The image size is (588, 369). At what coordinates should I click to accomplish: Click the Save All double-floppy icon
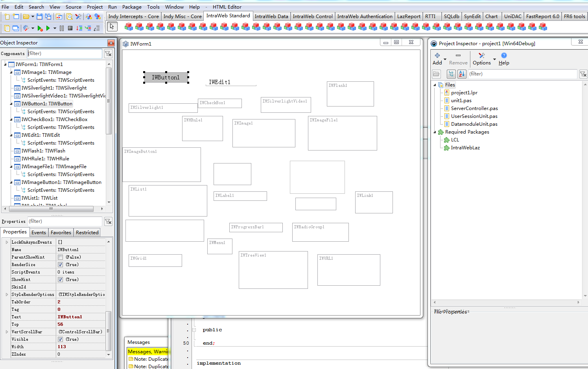pyautogui.click(x=48, y=17)
